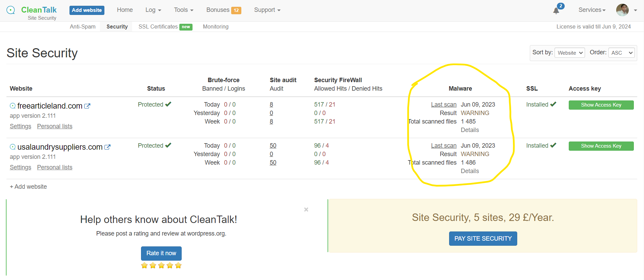Open the Bonuses menu item
The height and width of the screenshot is (280, 644).
point(218,10)
